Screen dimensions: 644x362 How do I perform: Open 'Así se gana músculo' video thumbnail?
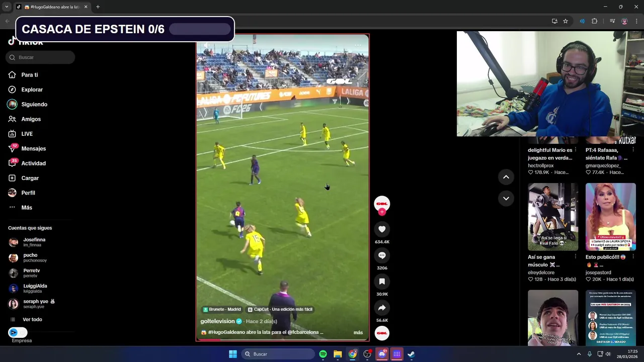tap(553, 217)
